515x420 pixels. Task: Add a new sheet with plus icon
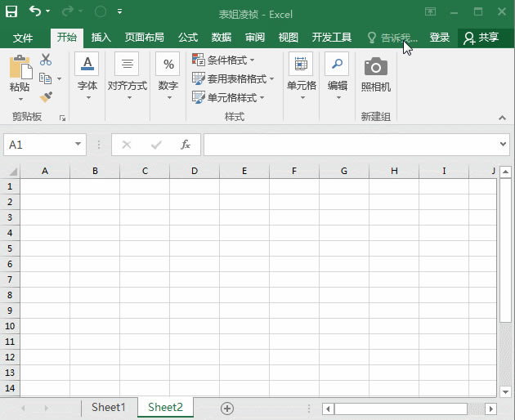pyautogui.click(x=227, y=408)
